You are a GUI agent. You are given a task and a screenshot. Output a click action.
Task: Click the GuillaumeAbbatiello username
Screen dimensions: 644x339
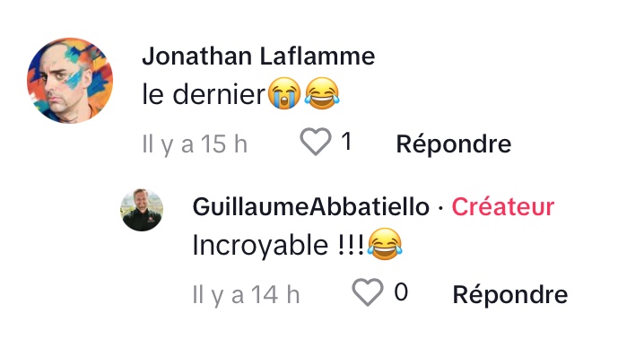coord(311,206)
